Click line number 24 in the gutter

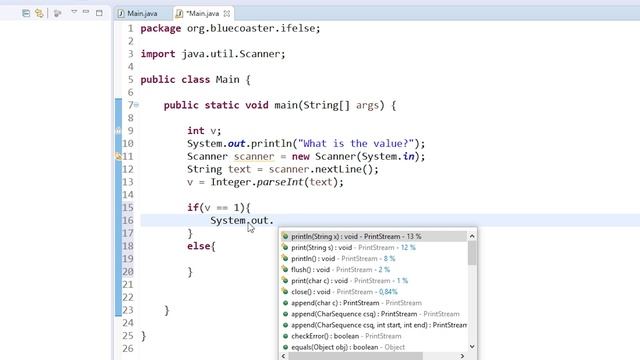coord(128,323)
